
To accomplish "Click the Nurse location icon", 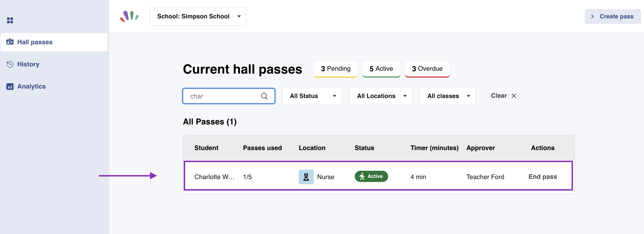I will 306,177.
